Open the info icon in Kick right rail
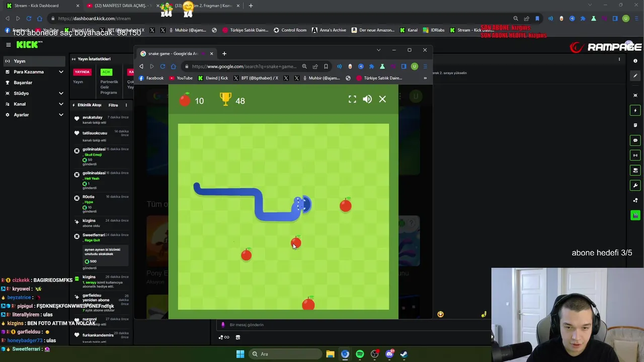This screenshot has width=644, height=362. pos(635,61)
